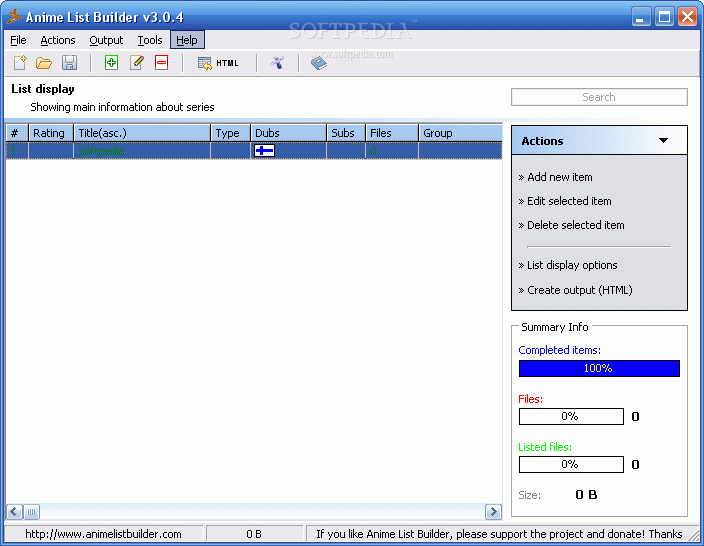
Task: Minimize the Anime List Builder window
Action: point(641,17)
